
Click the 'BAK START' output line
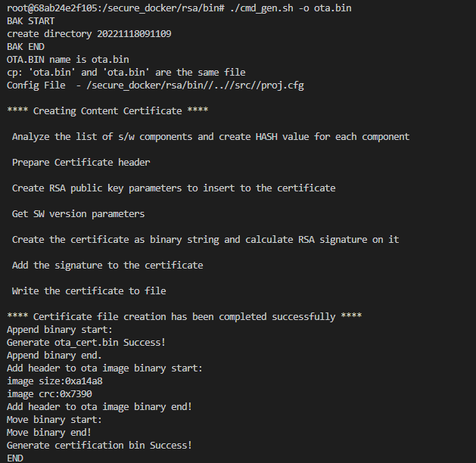(x=31, y=21)
